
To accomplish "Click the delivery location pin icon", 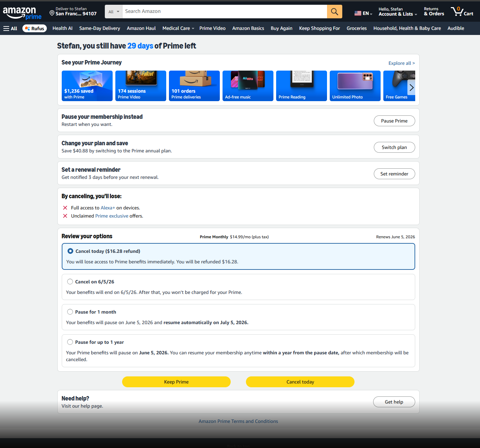I will [x=52, y=13].
